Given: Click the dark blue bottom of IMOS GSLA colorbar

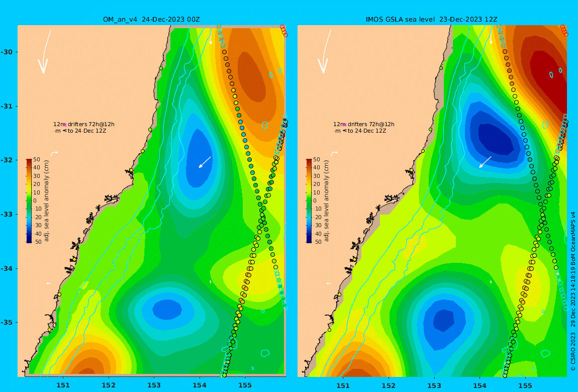Looking at the screenshot, I should (309, 241).
